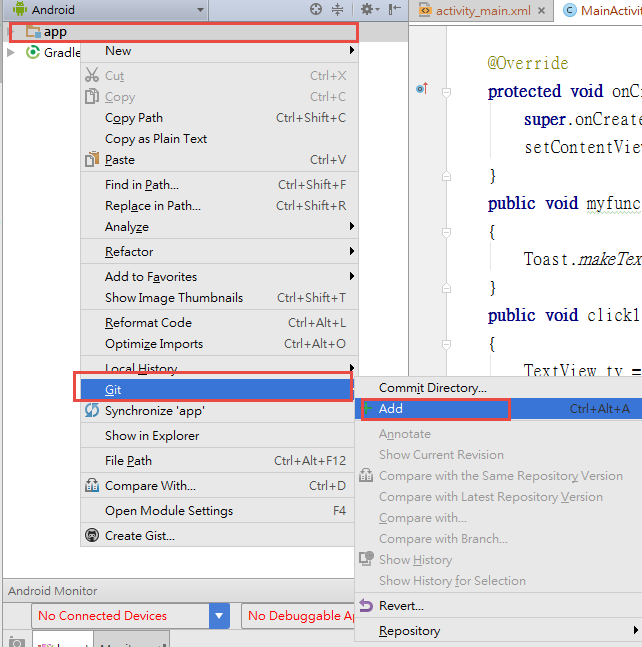Screen dimensions: 642x647
Task: Choose File Path from context menu
Action: [x=218, y=460]
